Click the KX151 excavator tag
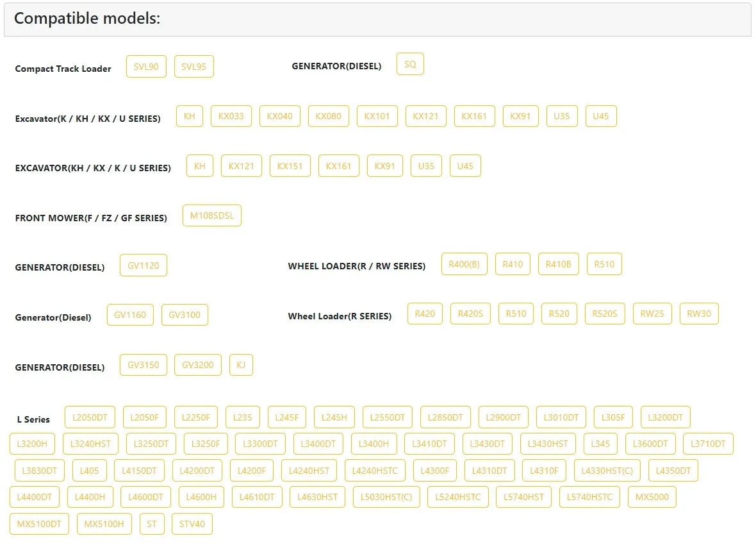756x554 pixels. point(290,166)
